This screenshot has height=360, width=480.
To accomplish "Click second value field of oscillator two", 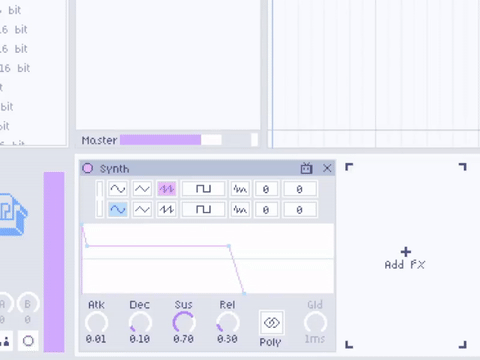I will tap(299, 209).
